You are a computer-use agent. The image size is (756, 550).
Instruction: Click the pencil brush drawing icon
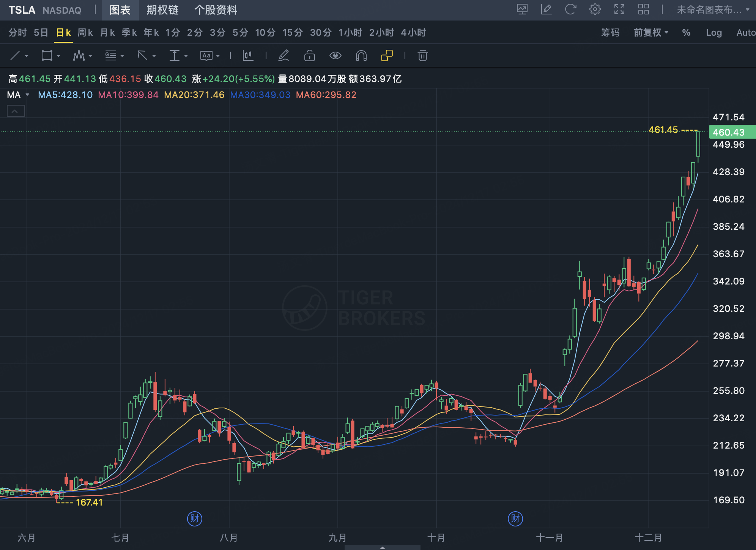pyautogui.click(x=283, y=56)
